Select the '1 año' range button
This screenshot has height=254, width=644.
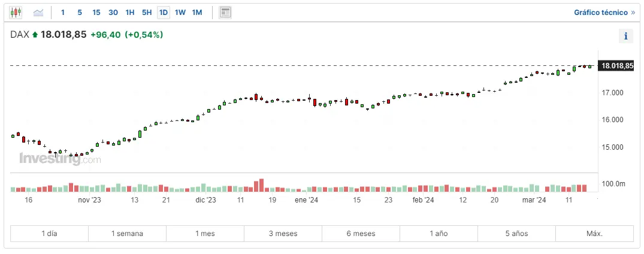439,234
